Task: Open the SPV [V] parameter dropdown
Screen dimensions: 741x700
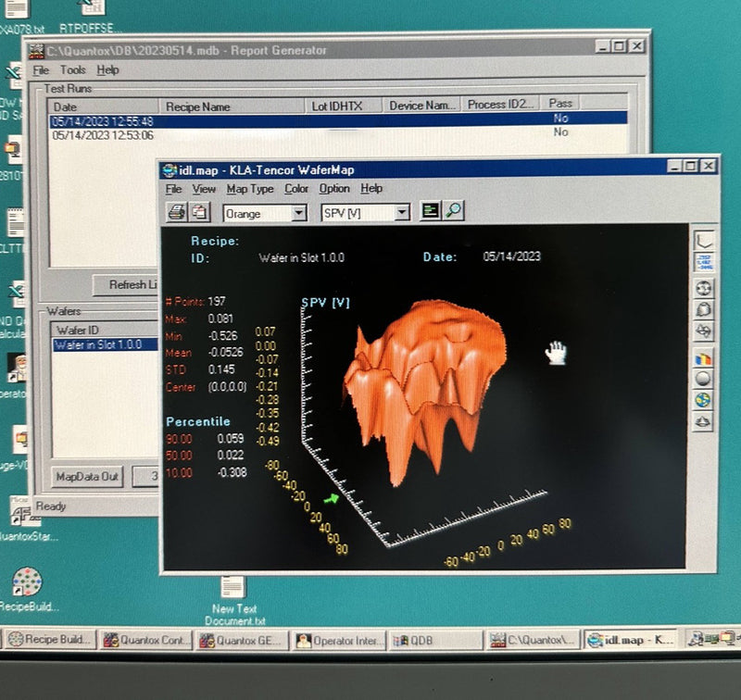Action: click(404, 213)
